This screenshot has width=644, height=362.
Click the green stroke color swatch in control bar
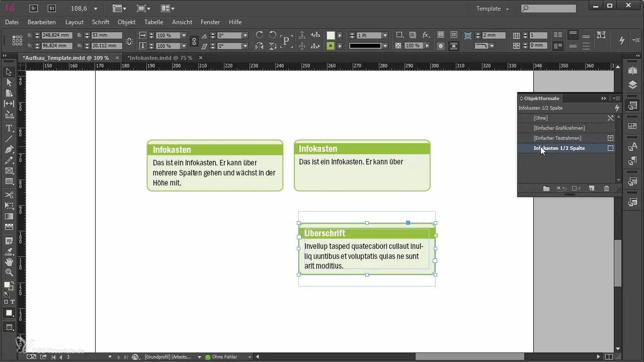(x=331, y=46)
